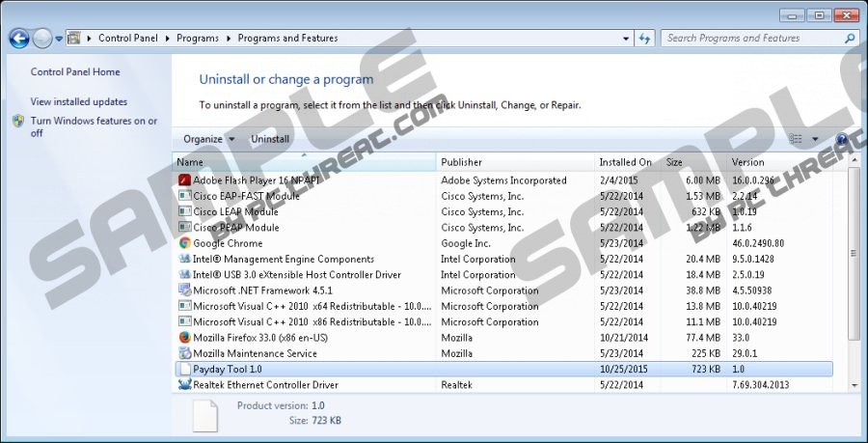868x443 pixels.
Task: Click the change view icon in toolbar
Action: tap(796, 139)
